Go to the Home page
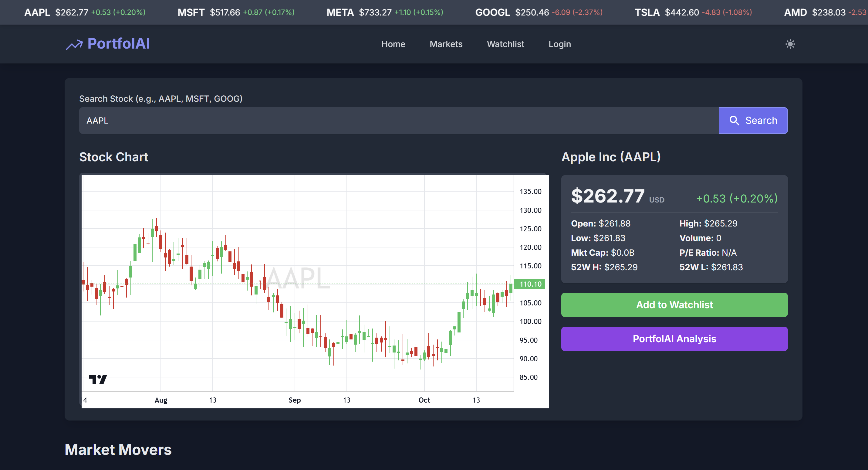The width and height of the screenshot is (868, 470). [x=393, y=44]
